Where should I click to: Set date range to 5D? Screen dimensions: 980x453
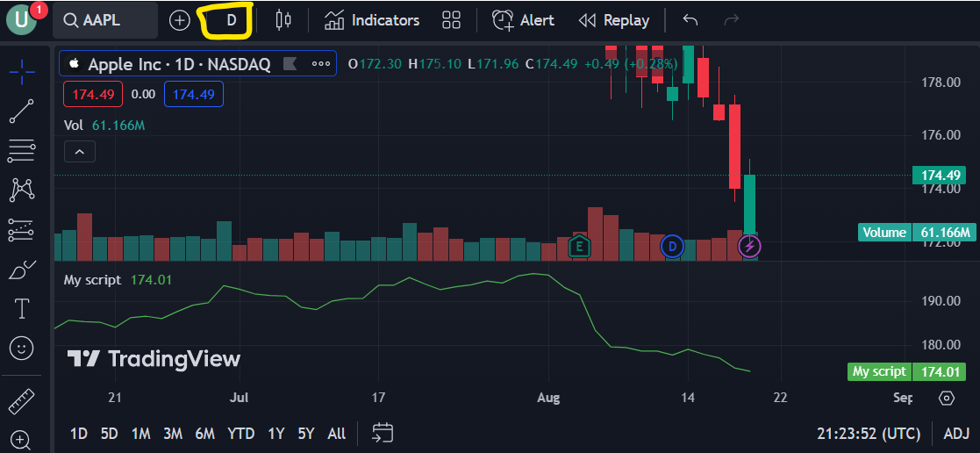pos(110,433)
